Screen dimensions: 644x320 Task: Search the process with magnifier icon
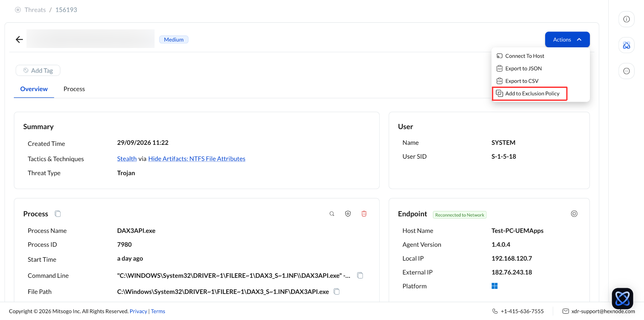(332, 214)
